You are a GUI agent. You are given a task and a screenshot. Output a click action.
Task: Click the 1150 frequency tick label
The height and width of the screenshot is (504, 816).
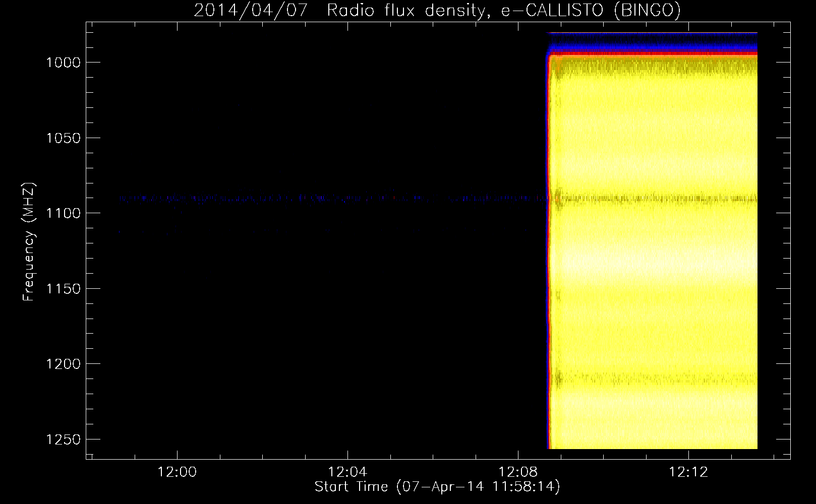tap(63, 288)
